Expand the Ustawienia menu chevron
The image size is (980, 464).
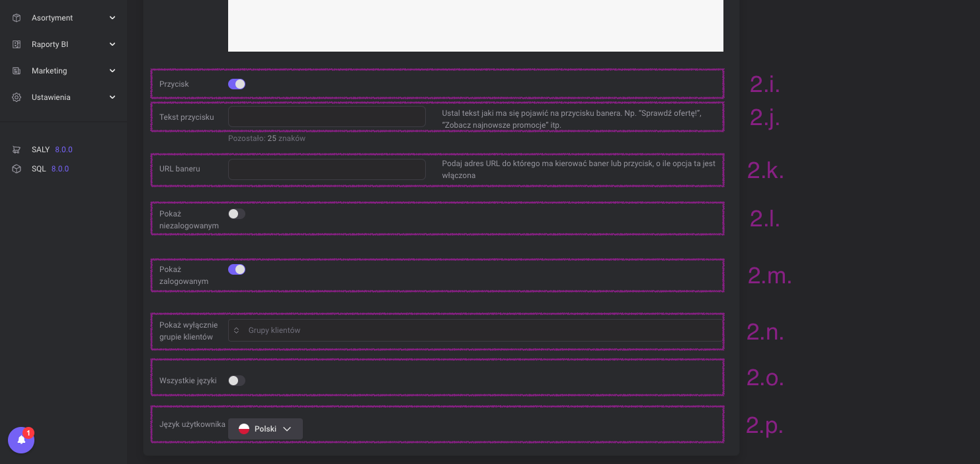112,97
